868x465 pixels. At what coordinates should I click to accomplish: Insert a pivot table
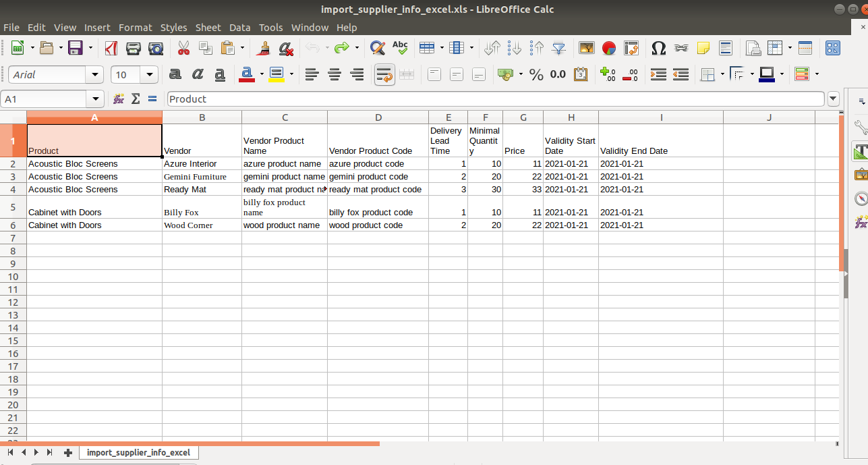631,48
